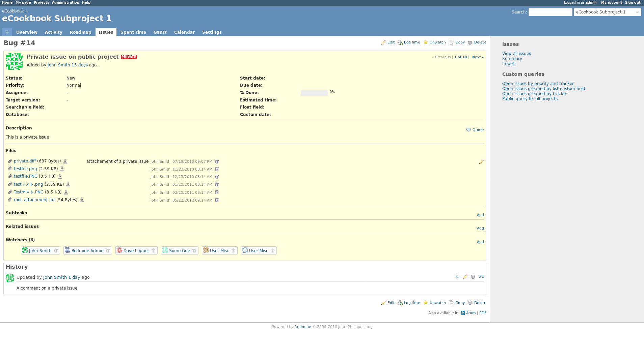Delete journal note #1
The image size is (644, 361).
pos(473,277)
